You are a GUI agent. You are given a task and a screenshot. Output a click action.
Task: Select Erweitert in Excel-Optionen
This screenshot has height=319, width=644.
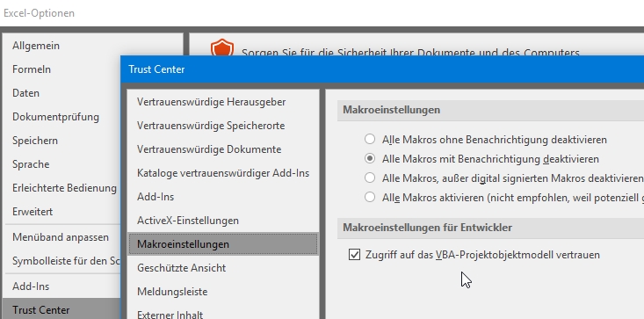point(62,212)
